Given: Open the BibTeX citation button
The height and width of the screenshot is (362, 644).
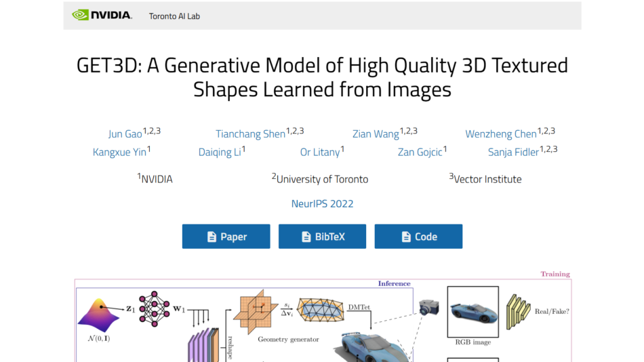Looking at the screenshot, I should point(322,237).
